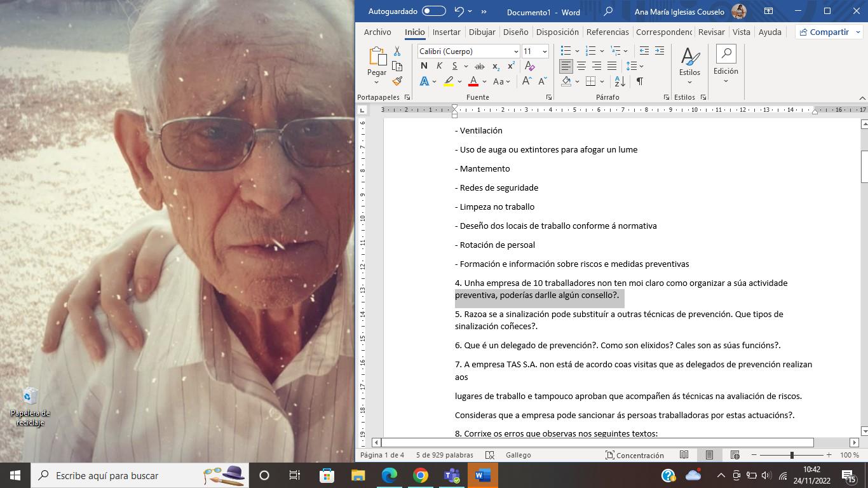The height and width of the screenshot is (488, 868).
Task: Apply strikethrough formatting
Action: click(480, 66)
